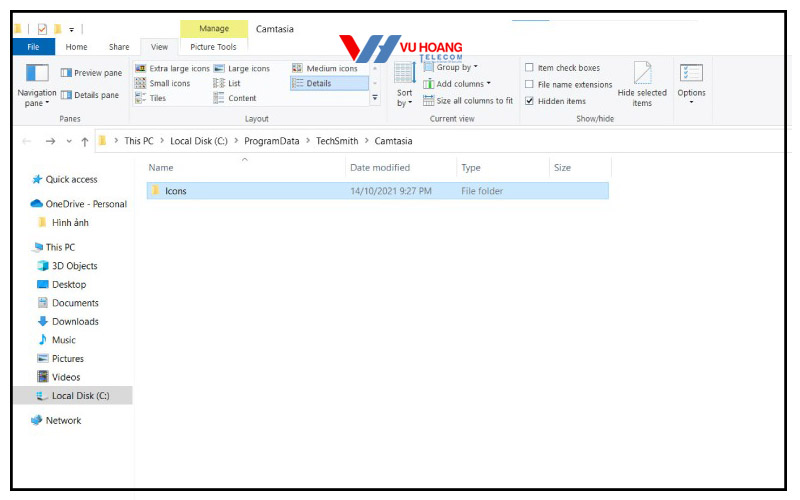Go forward with the Forward arrow
This screenshot has width=800, height=500.
click(x=50, y=141)
